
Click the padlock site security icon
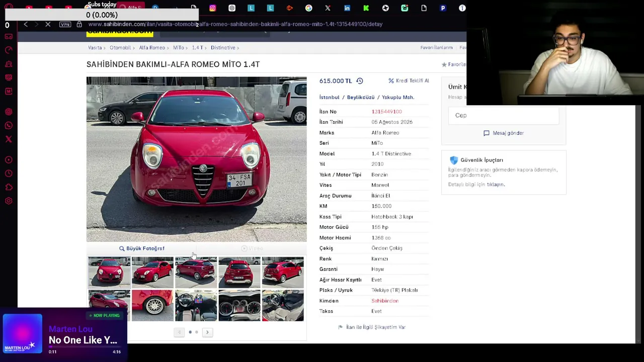click(79, 24)
